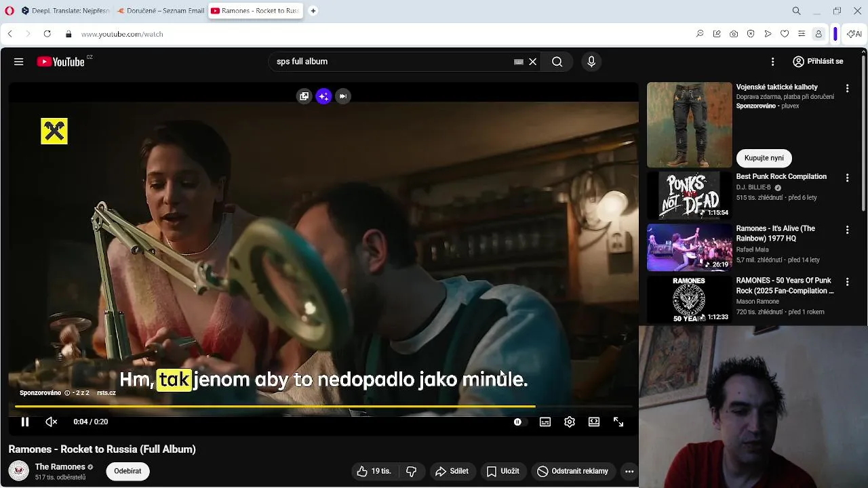Pause the video playback

click(x=25, y=422)
